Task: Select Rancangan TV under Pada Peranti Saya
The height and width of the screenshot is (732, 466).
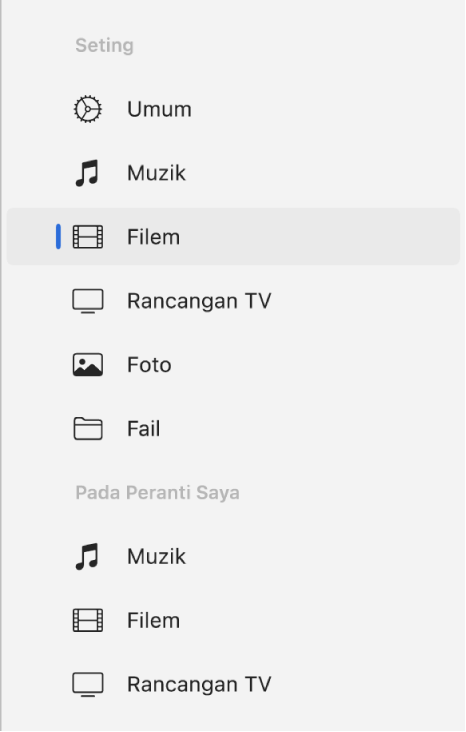Action: (199, 685)
